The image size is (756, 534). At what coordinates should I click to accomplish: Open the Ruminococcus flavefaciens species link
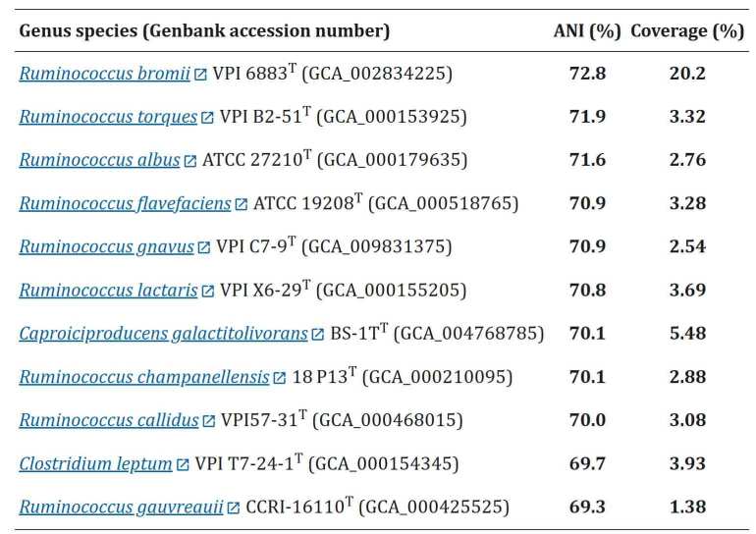[126, 203]
